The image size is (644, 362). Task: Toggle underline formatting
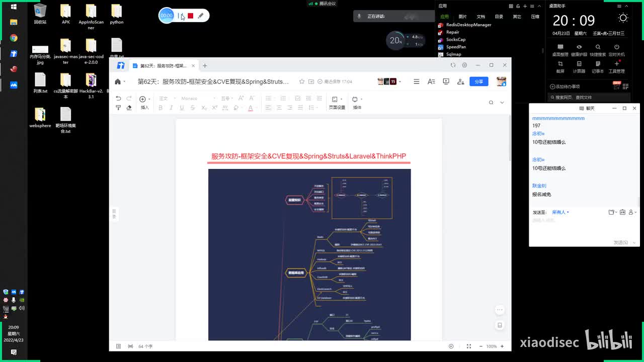(182, 108)
